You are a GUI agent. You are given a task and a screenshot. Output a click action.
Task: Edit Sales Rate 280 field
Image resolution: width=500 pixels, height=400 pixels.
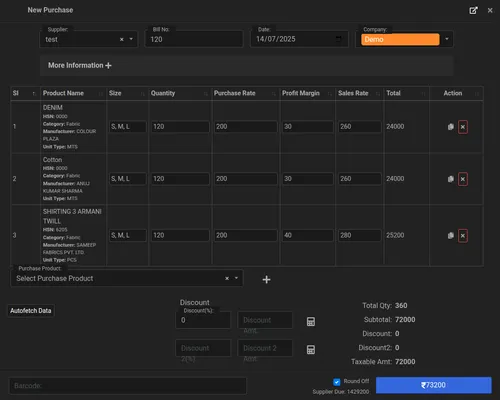(x=359, y=236)
